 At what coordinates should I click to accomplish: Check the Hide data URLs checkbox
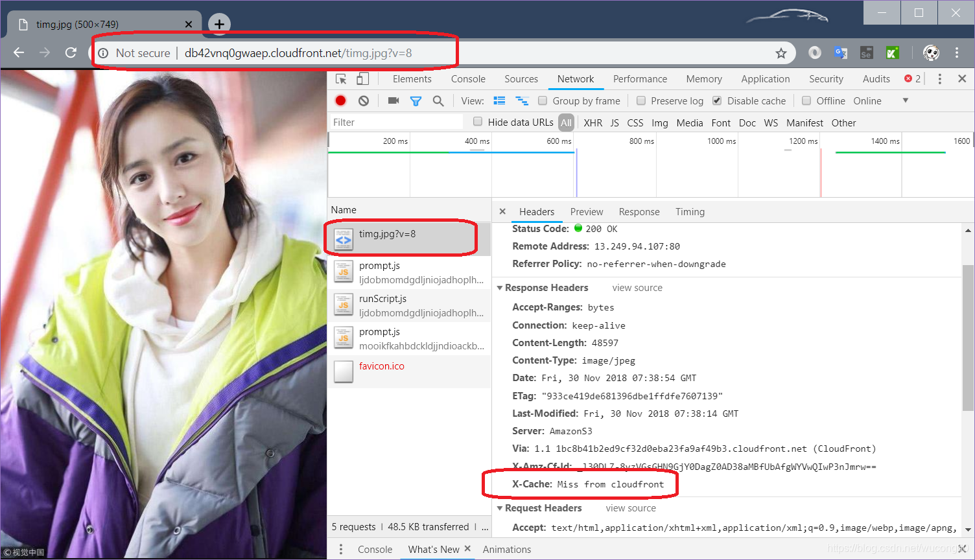tap(478, 121)
